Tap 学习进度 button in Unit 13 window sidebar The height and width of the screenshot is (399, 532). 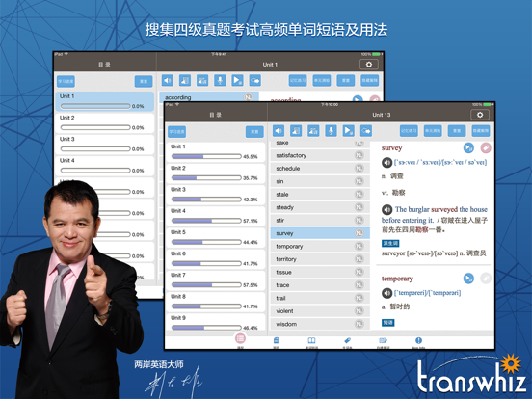pyautogui.click(x=176, y=132)
